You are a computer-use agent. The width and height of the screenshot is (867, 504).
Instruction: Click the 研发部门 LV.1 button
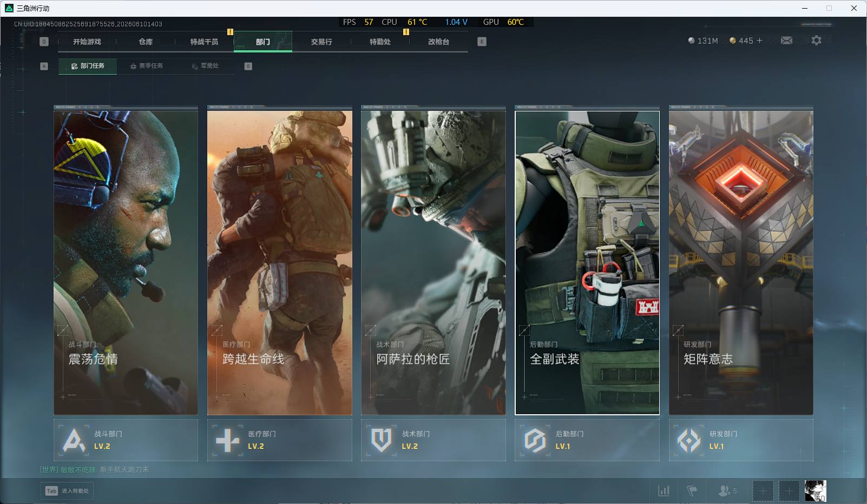(741, 440)
